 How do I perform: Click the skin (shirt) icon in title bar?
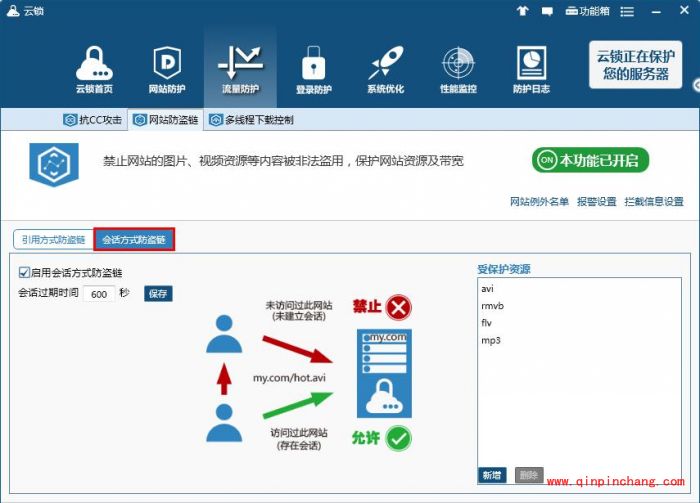click(523, 11)
